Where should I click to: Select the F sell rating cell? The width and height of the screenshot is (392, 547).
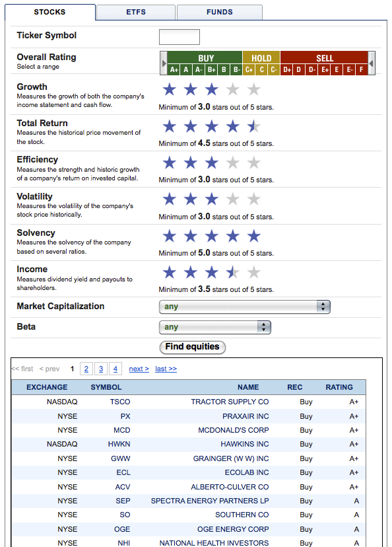point(362,69)
